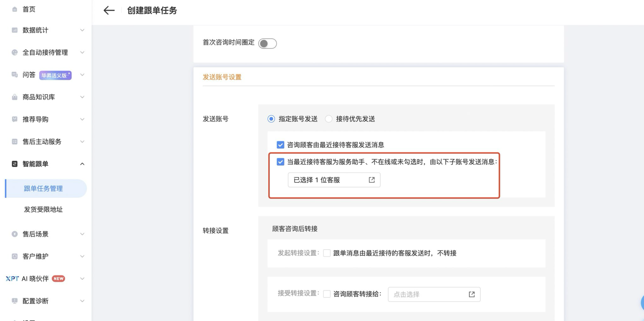Click 点击选择 transfer target field
The height and width of the screenshot is (321, 644).
[x=434, y=294]
